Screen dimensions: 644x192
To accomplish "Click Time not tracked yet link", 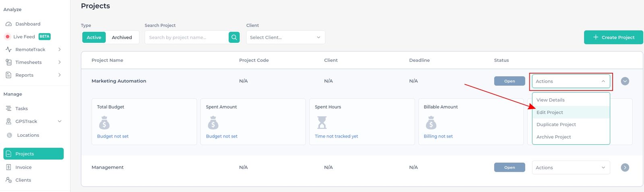I will [x=336, y=136].
